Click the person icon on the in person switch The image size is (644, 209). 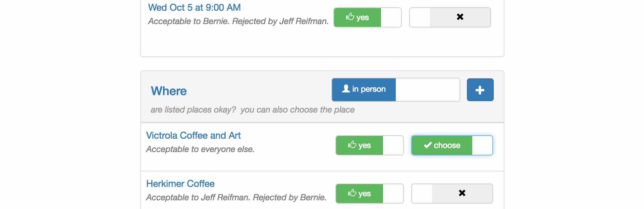(346, 89)
